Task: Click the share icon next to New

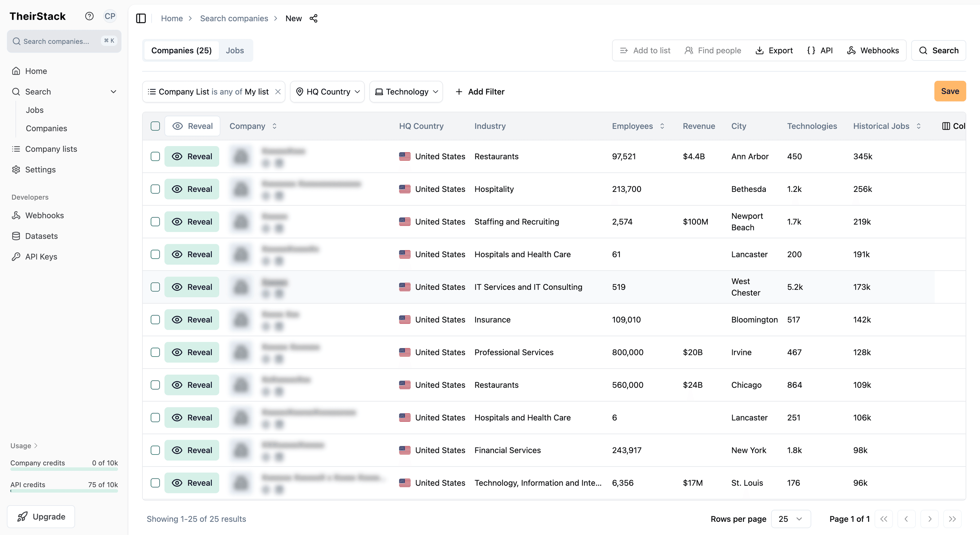Action: click(x=314, y=18)
